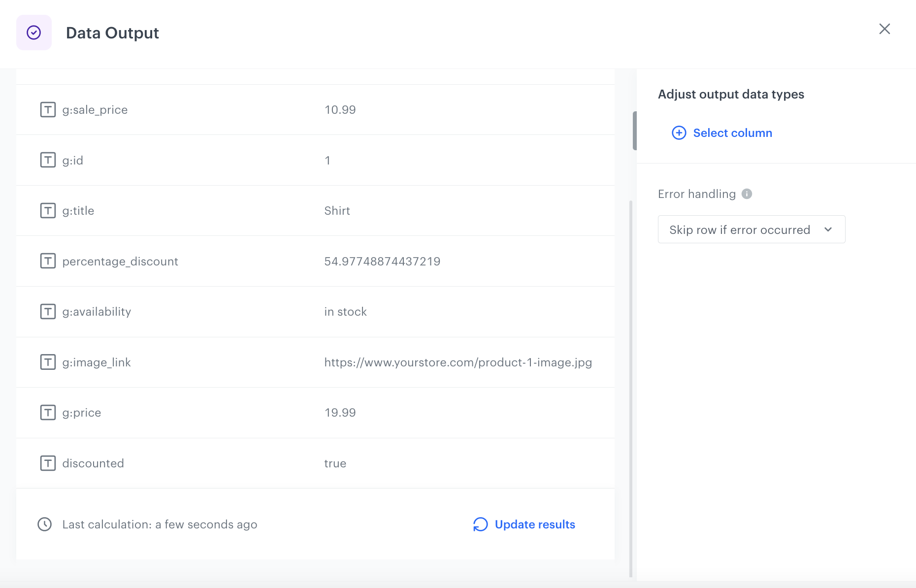Click the plus icon for Select column

tap(679, 133)
